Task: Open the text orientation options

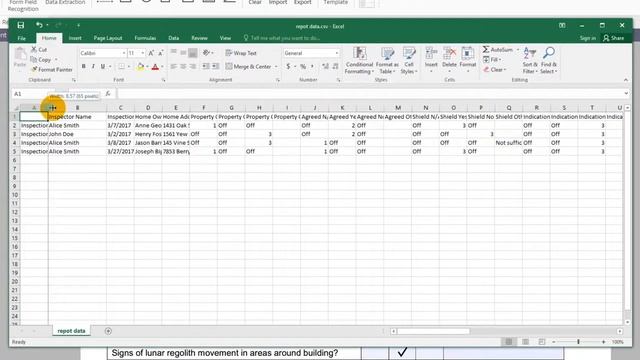Action: (x=207, y=53)
